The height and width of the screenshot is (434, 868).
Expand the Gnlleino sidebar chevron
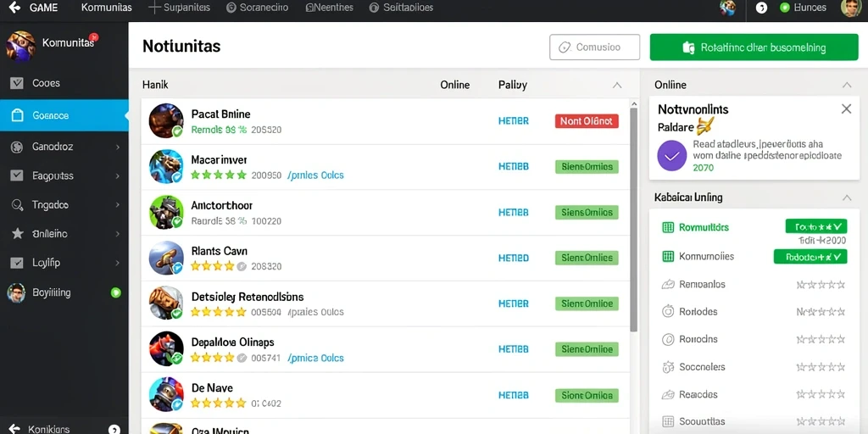pos(117,234)
